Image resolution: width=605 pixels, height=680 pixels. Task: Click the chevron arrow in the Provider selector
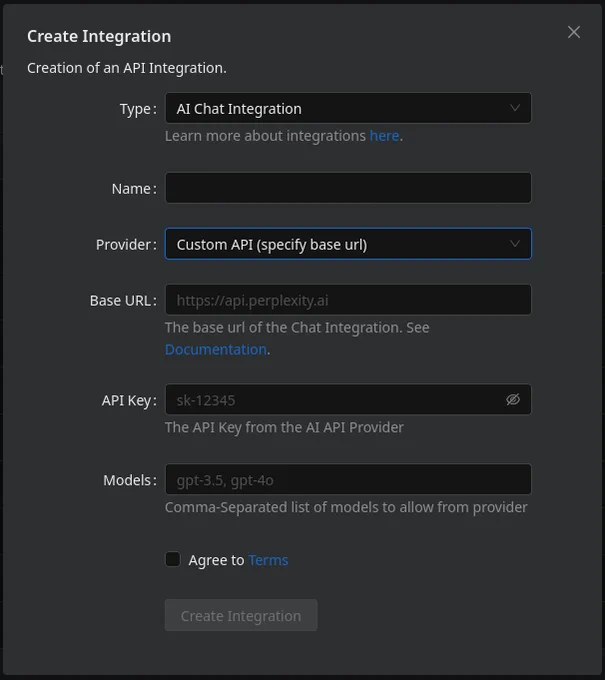click(x=515, y=244)
